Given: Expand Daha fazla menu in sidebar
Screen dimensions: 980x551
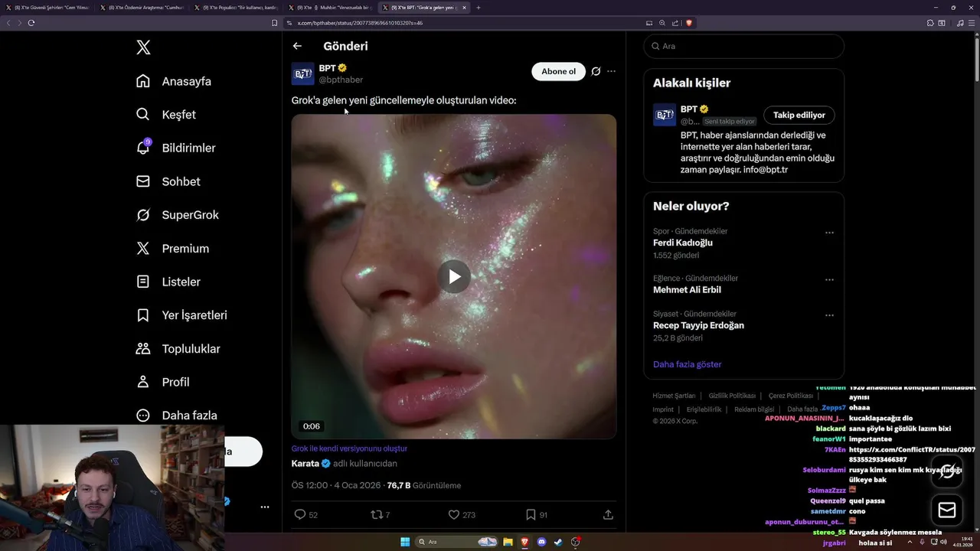Looking at the screenshot, I should click(x=177, y=416).
